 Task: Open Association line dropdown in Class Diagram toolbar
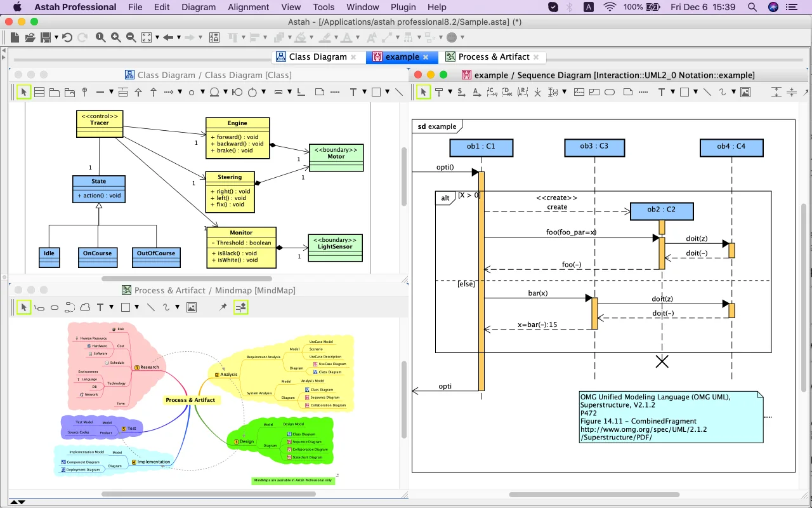111,92
